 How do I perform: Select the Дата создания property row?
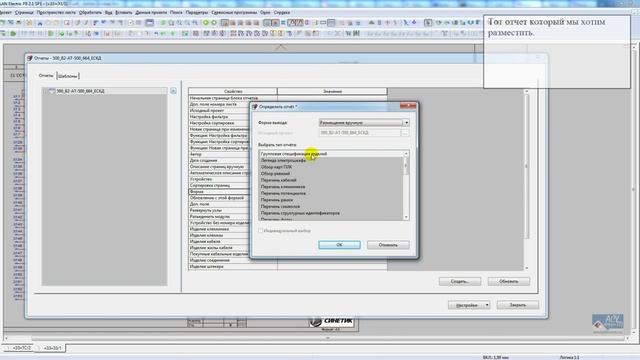(220, 160)
